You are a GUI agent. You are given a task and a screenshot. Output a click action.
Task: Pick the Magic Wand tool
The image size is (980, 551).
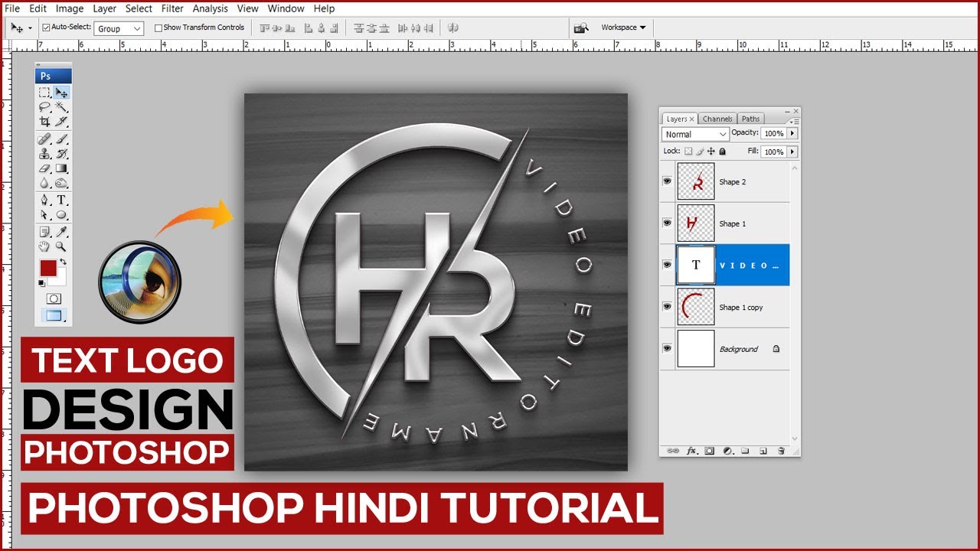click(x=62, y=107)
